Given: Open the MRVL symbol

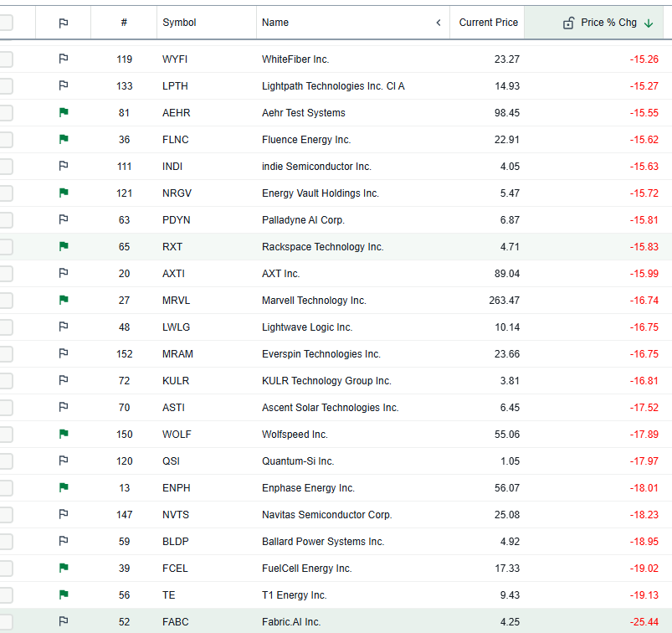Looking at the screenshot, I should point(176,301).
